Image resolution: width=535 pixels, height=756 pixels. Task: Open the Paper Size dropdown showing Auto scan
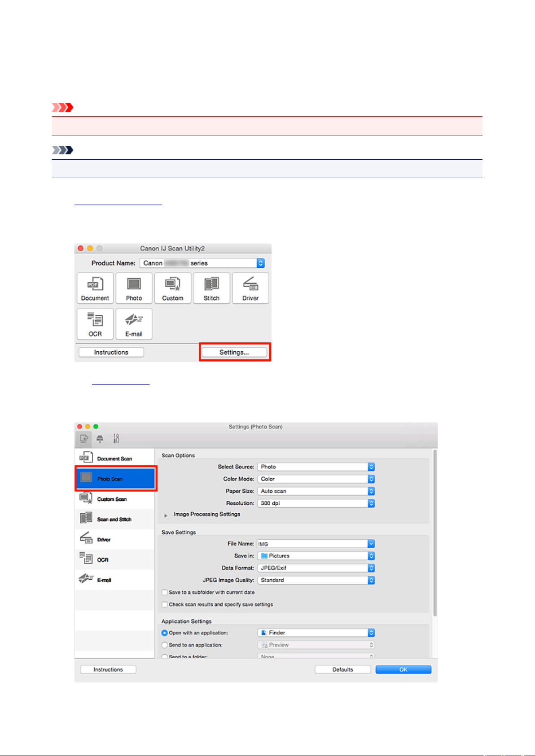pos(316,491)
